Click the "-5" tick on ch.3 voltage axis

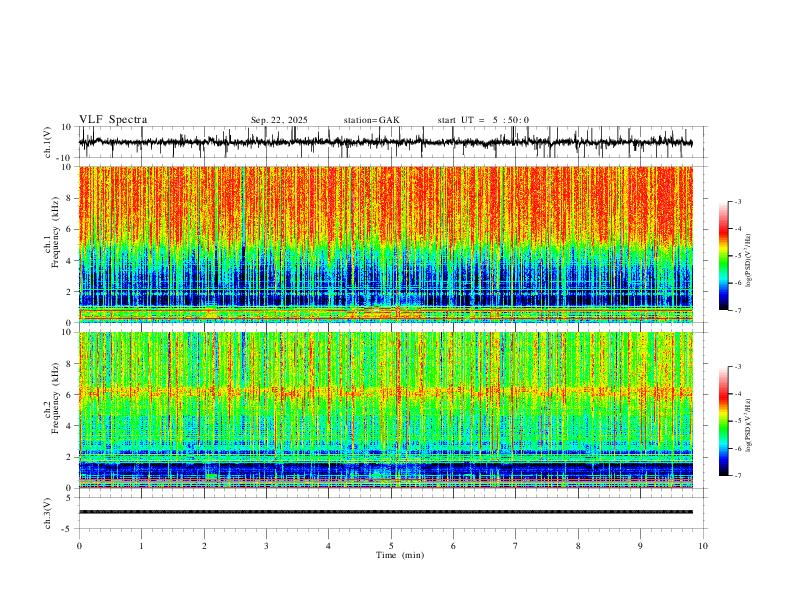click(x=68, y=529)
